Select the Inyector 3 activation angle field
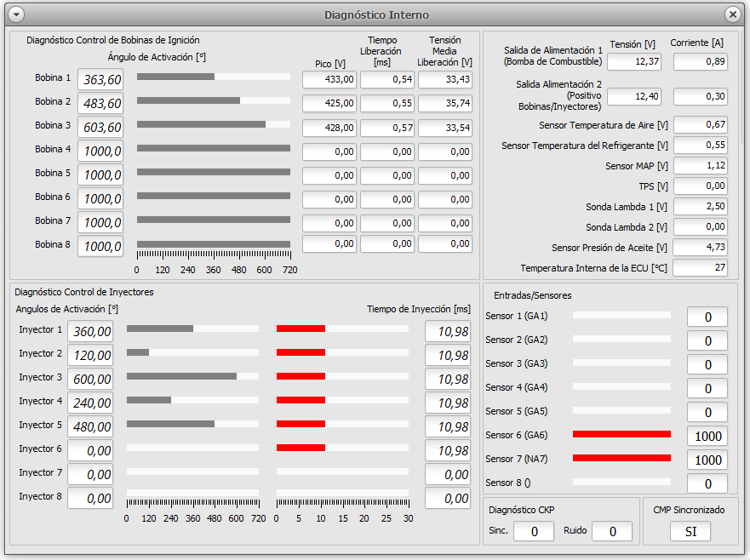Image resolution: width=750 pixels, height=560 pixels. pyautogui.click(x=90, y=380)
